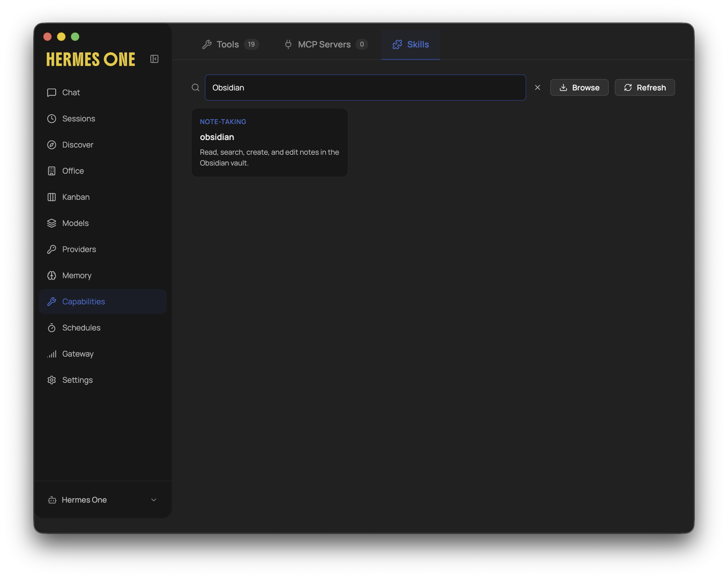
Task: Clear the Obsidian search with X
Action: [x=538, y=88]
